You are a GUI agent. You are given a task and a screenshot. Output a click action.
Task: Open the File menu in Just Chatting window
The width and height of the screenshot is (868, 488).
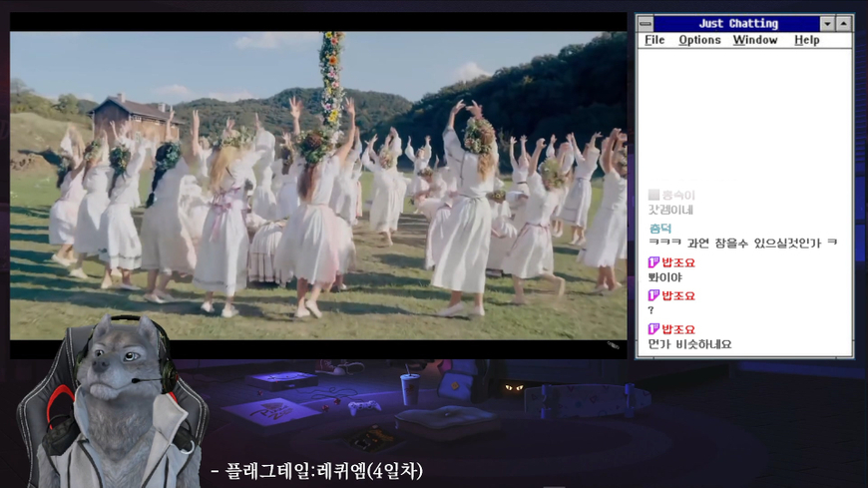654,40
